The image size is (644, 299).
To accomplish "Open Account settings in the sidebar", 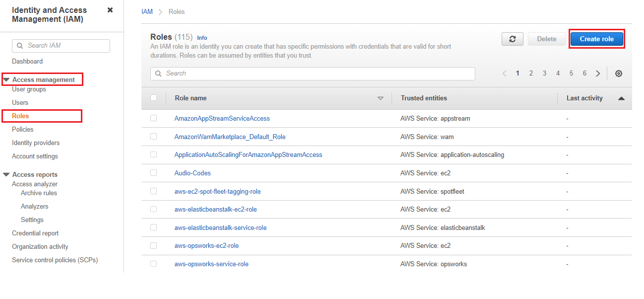I will tap(35, 156).
